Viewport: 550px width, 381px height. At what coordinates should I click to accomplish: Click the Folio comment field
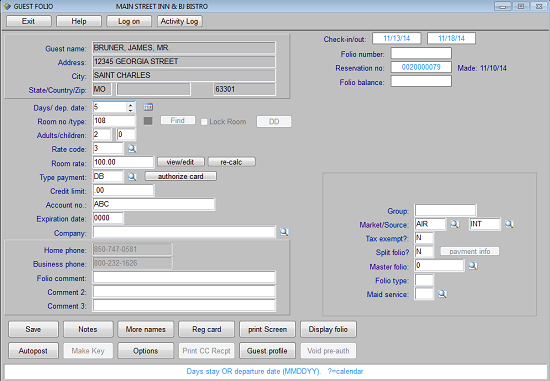point(184,278)
